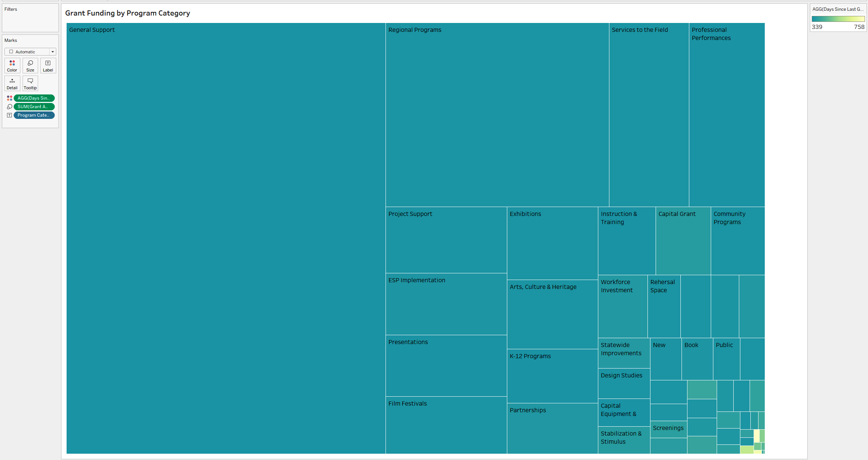868x460 pixels.
Task: Select the SUM(Grant A.. pill
Action: click(x=34, y=107)
